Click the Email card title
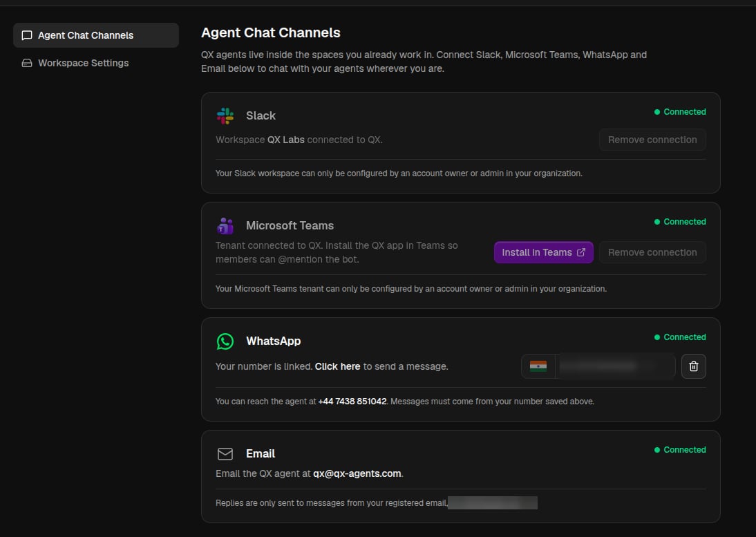The height and width of the screenshot is (537, 756). pyautogui.click(x=261, y=453)
